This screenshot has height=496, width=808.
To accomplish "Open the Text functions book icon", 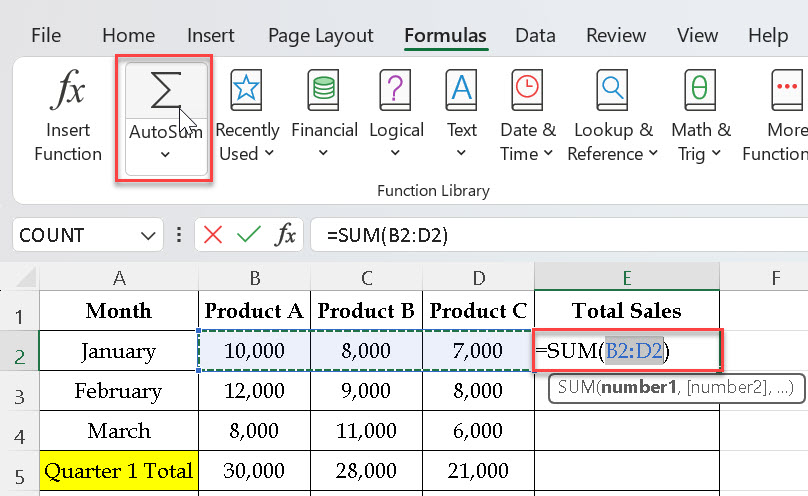I will [x=461, y=90].
